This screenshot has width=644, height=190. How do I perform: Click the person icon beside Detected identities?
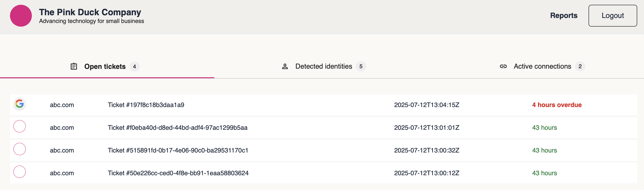(x=285, y=67)
